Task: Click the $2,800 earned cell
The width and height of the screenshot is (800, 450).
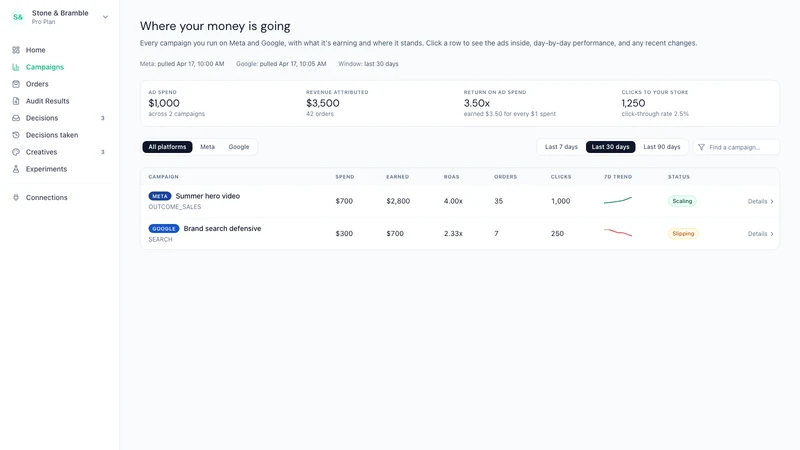Action: [x=398, y=201]
